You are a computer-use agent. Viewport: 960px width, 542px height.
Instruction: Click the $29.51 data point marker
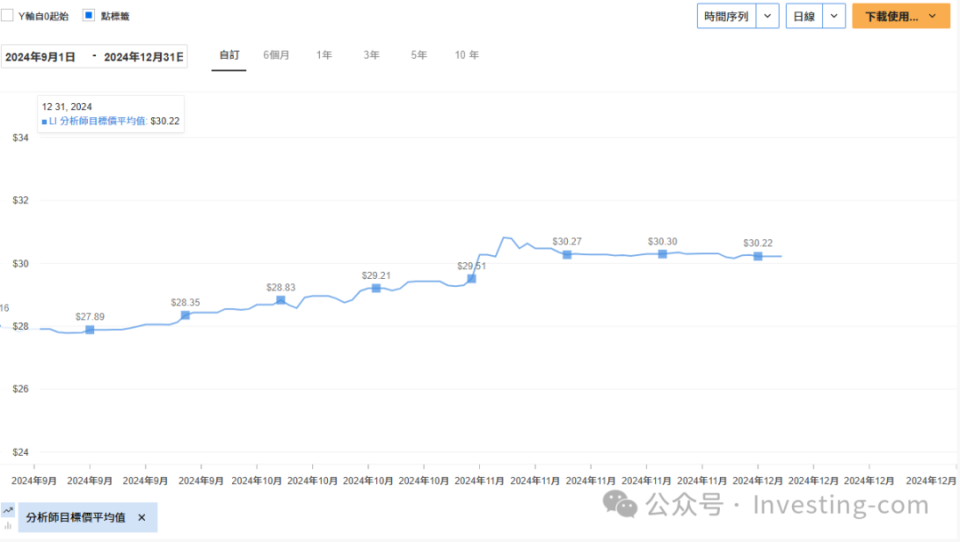(x=471, y=279)
